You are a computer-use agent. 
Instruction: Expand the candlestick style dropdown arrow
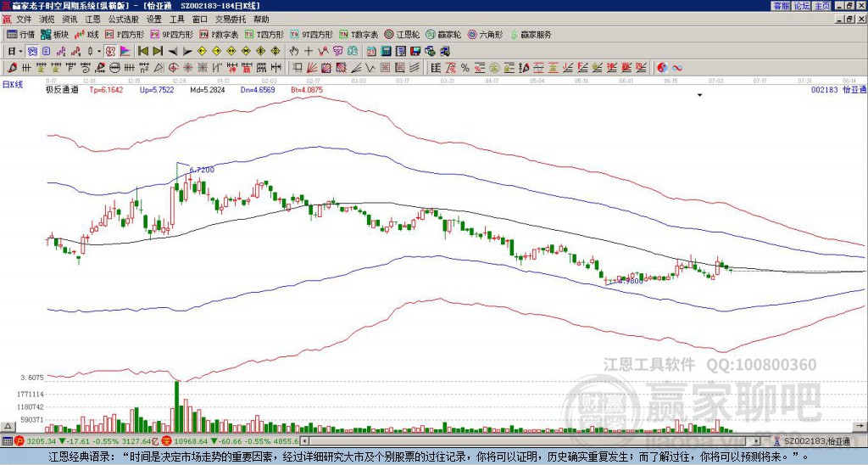[x=99, y=52]
